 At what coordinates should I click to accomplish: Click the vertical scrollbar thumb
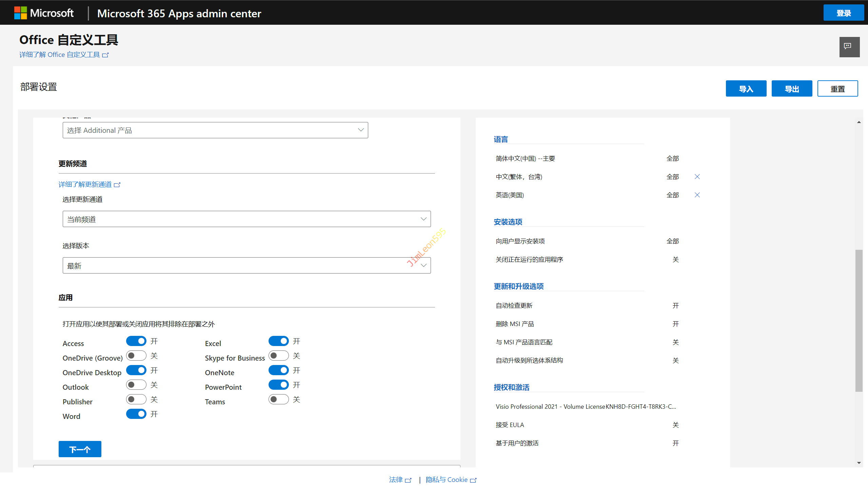pyautogui.click(x=859, y=320)
